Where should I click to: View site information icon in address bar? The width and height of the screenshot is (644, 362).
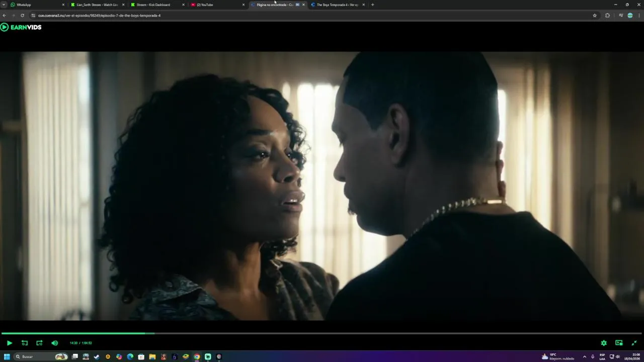point(33,16)
